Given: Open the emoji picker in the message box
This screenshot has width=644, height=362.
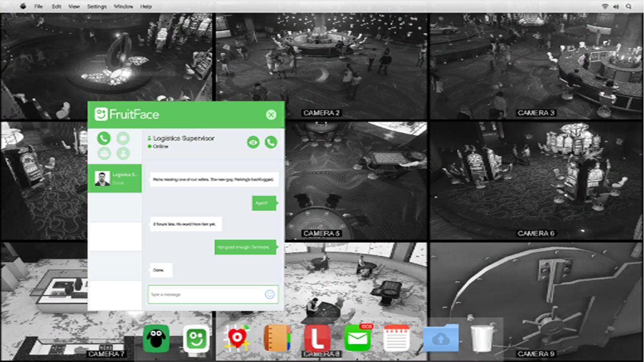Looking at the screenshot, I should tap(270, 294).
